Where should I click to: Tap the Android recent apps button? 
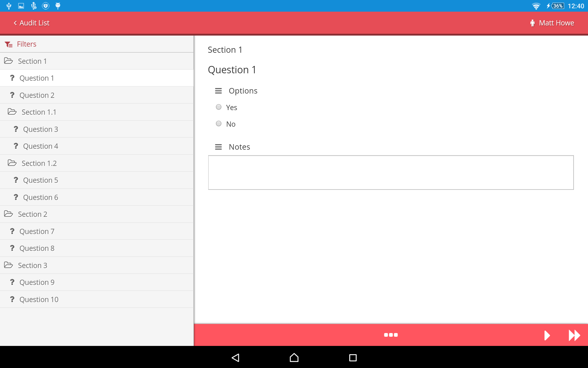(x=353, y=358)
